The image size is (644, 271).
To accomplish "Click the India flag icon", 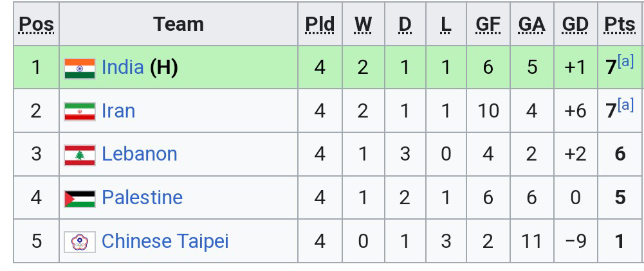I will [80, 68].
